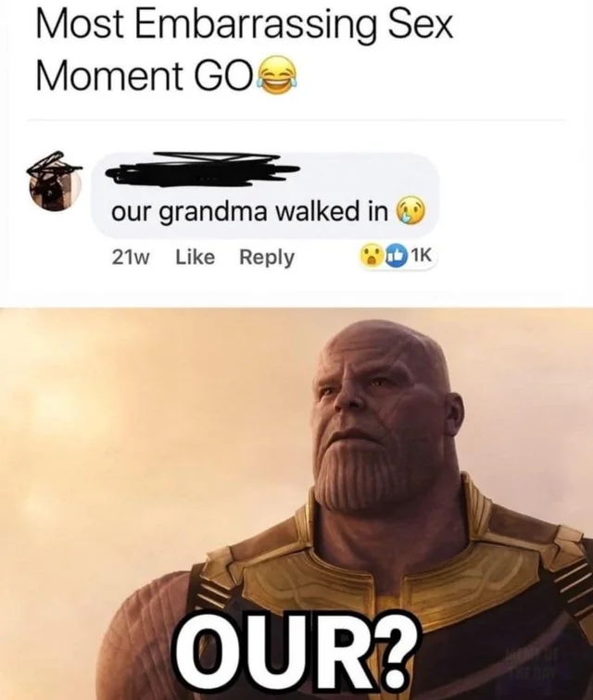
Task: Click the 21w comment timestamp
Action: pyautogui.click(x=131, y=257)
